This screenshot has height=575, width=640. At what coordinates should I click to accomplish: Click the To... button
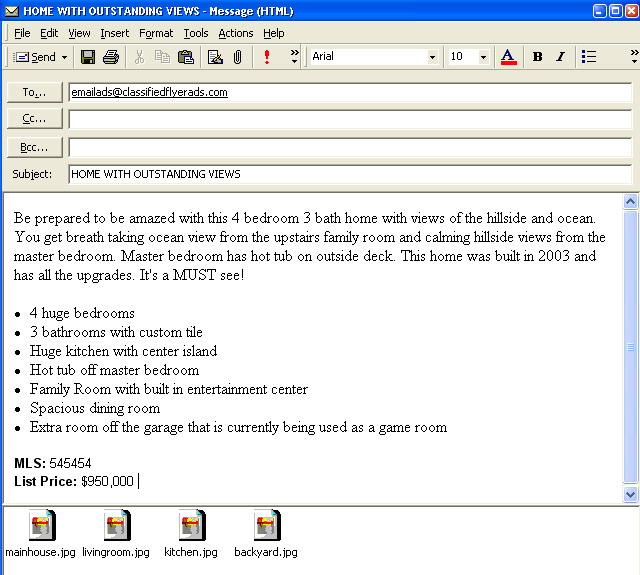(35, 92)
